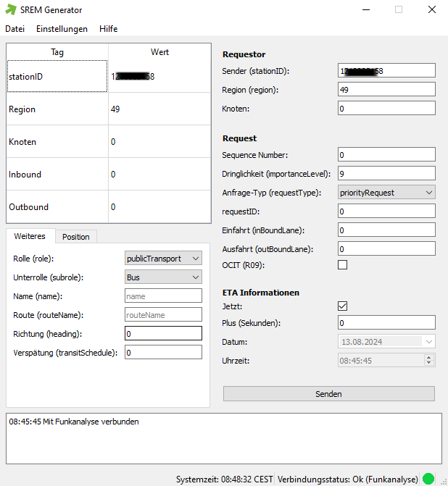Image resolution: width=448 pixels, height=486 pixels.
Task: Click the log entry Mit Funkanalyse verbunden
Action: [74, 422]
